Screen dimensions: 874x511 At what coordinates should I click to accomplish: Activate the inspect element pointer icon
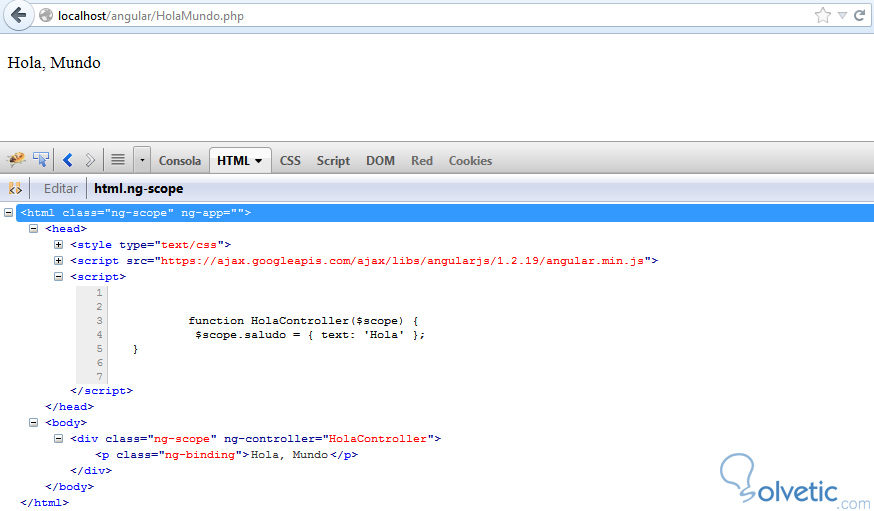tap(41, 160)
